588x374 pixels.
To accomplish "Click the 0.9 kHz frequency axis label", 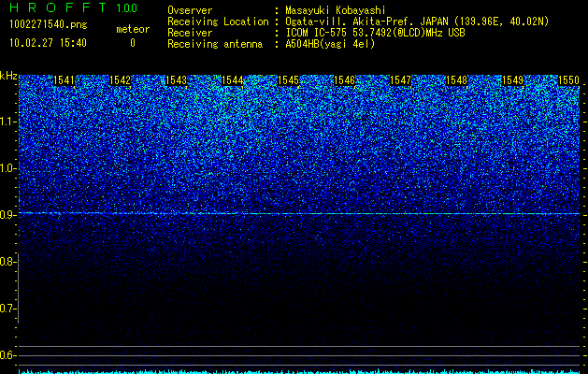I will (7, 215).
